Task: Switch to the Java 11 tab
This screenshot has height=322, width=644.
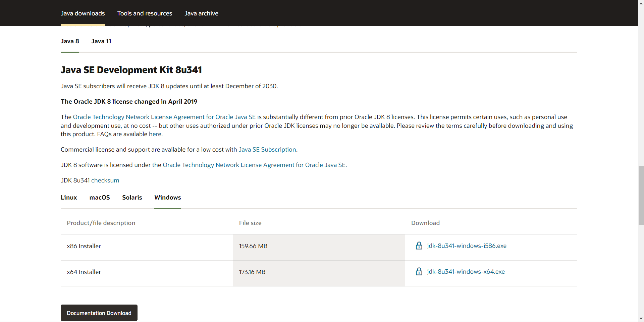Action: [x=101, y=41]
